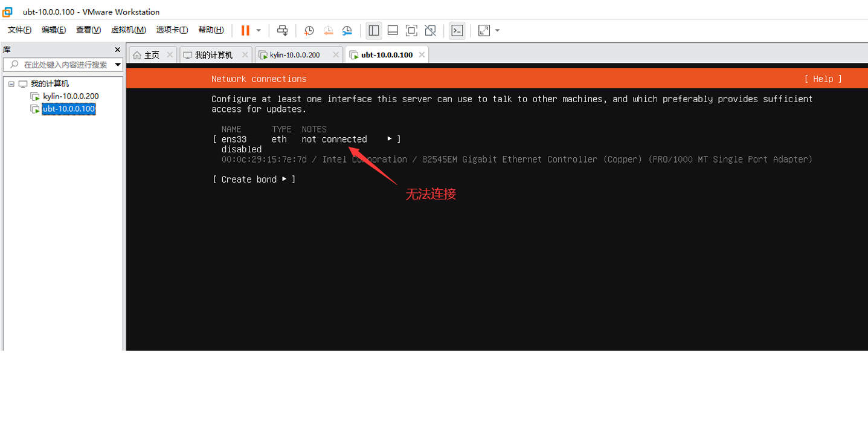Switch to the 主页 tab
The image size is (868, 448).
click(152, 54)
